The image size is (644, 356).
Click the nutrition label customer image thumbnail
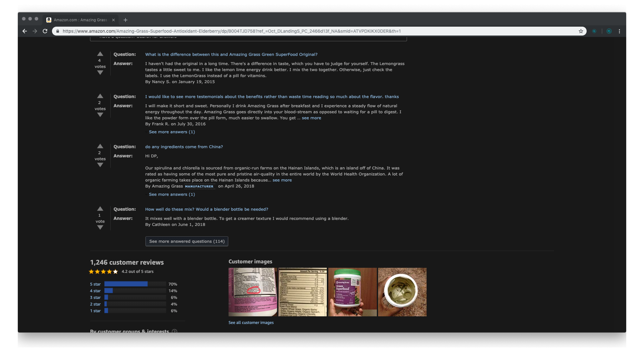coord(303,292)
